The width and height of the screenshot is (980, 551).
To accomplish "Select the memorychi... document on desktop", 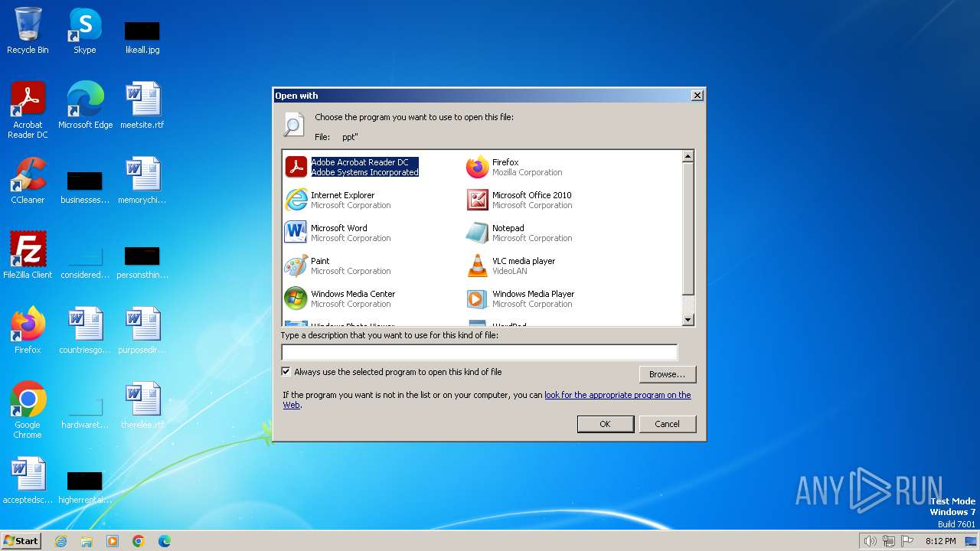I will pos(142,181).
